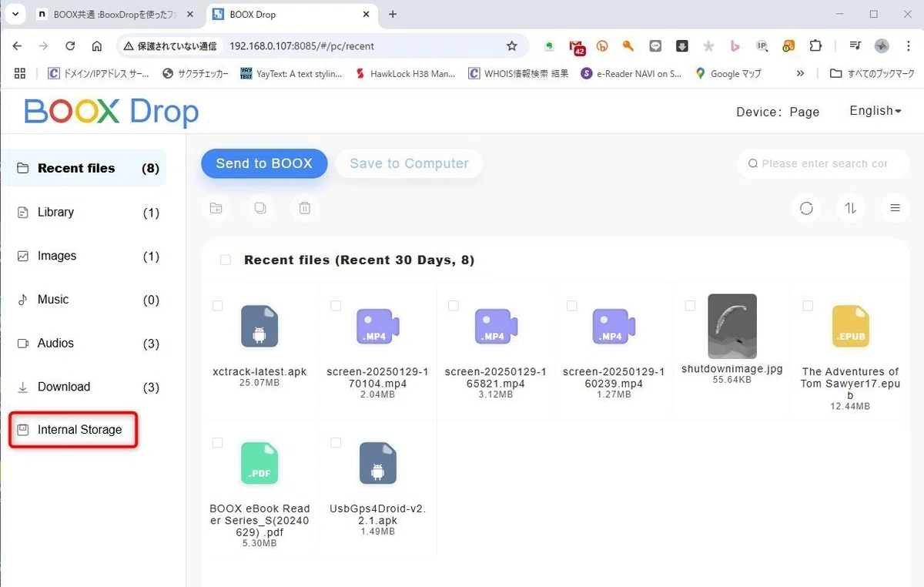Click the browser profile avatar
The image size is (924, 587).
(x=882, y=46)
